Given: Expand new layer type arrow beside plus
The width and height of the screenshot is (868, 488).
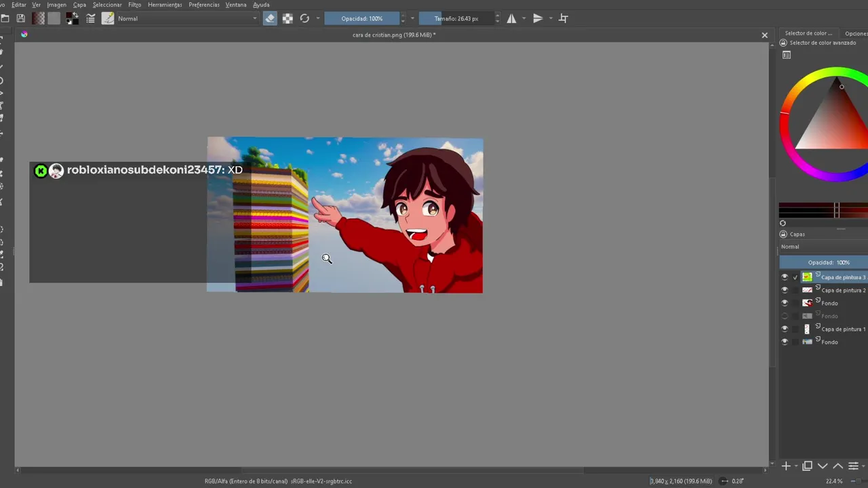Looking at the screenshot, I should click(795, 466).
